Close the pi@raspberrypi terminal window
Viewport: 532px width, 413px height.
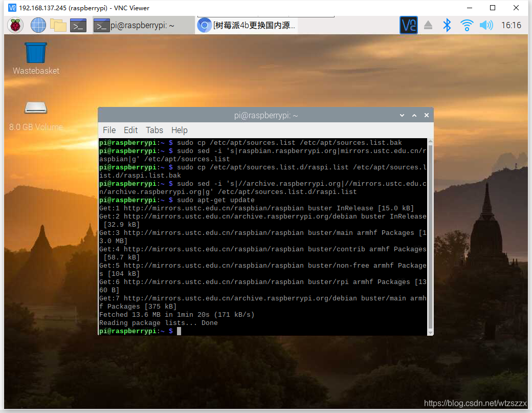pos(427,115)
